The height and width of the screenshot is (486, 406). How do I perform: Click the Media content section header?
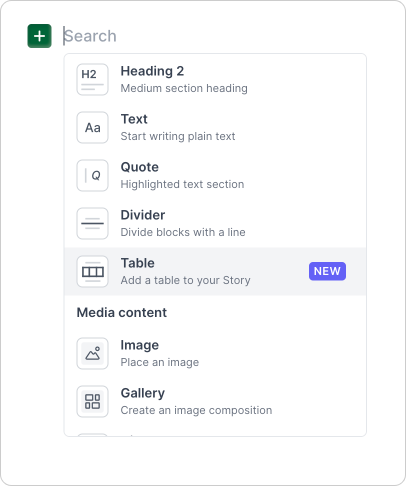pyautogui.click(x=122, y=313)
